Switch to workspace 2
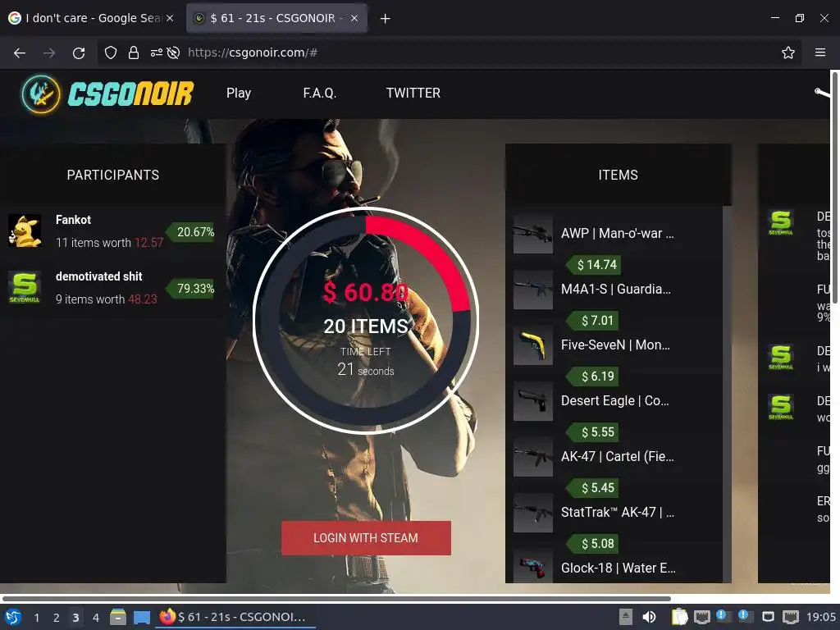840x630 pixels. click(57, 618)
